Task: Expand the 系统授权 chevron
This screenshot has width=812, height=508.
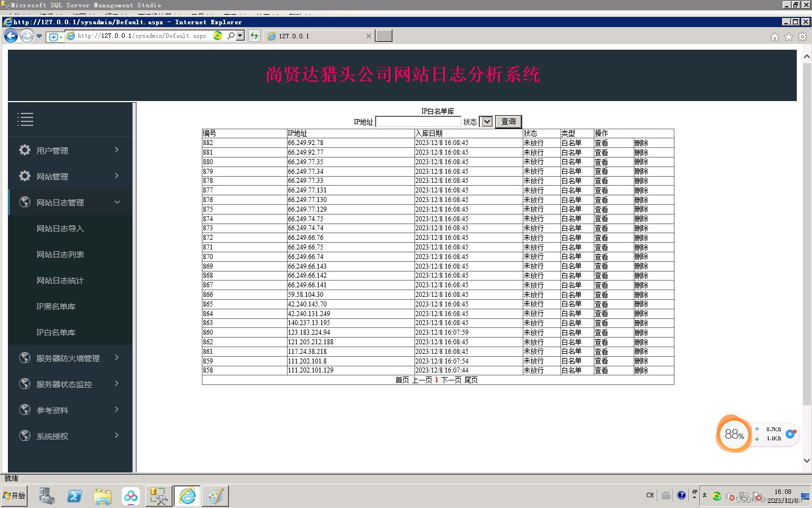Action: 117,435
